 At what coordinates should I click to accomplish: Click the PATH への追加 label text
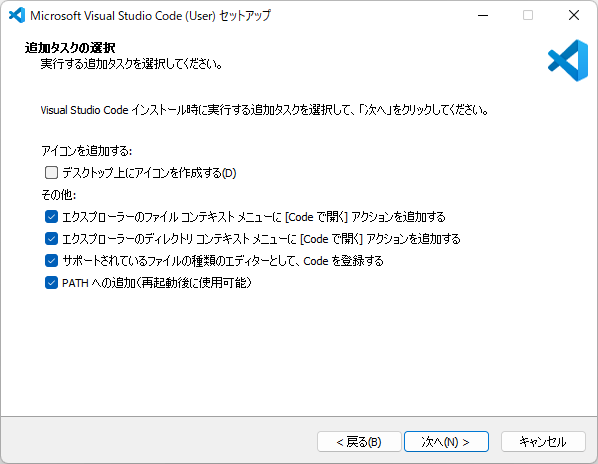pyautogui.click(x=157, y=283)
